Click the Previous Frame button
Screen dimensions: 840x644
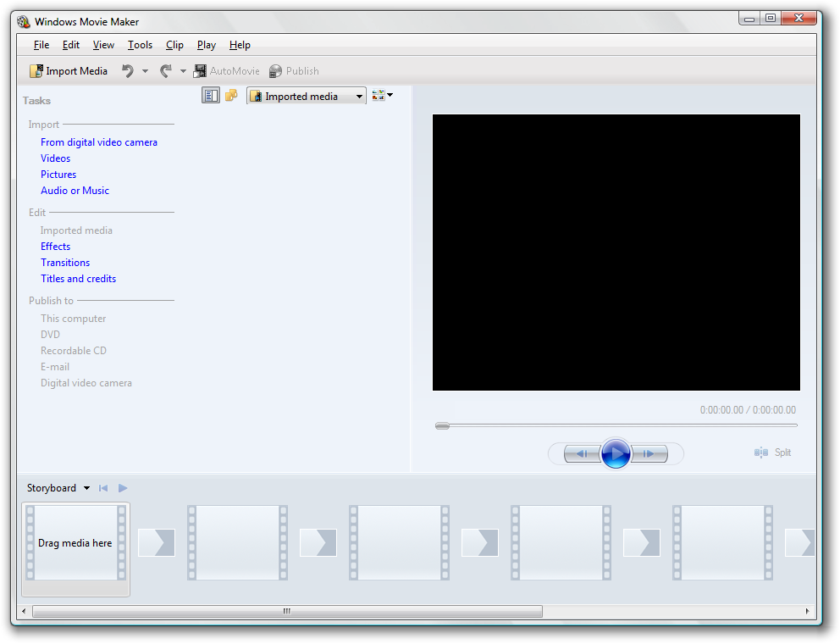pos(582,454)
